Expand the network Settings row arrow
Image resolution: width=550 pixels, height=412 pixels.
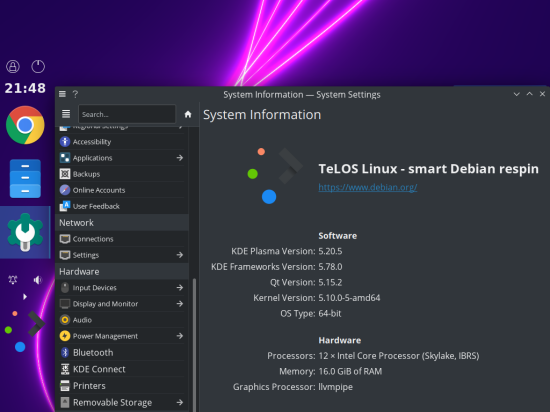180,255
